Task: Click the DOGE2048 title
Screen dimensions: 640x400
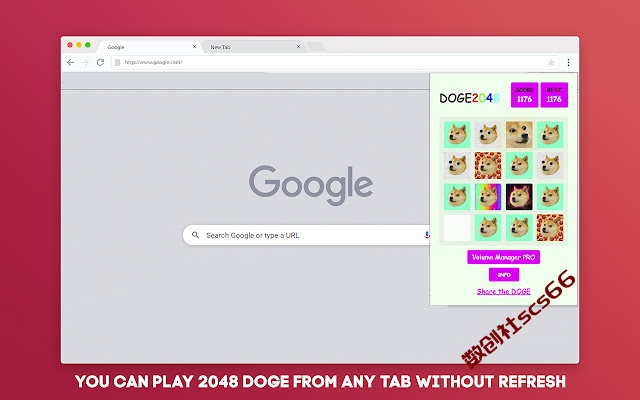Action: (x=469, y=98)
